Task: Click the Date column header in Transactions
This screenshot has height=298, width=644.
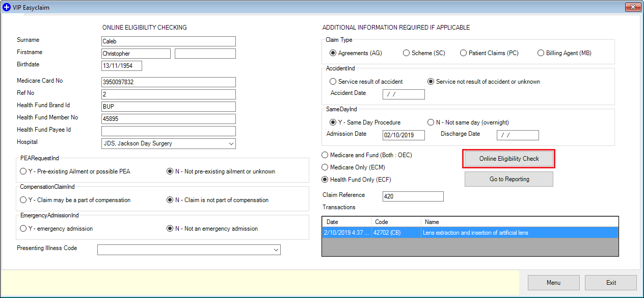Action: (348, 222)
